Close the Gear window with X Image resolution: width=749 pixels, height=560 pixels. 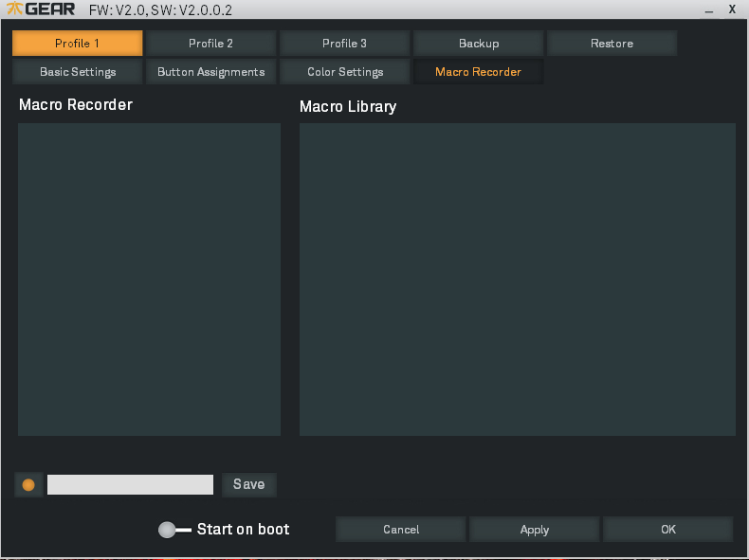(732, 9)
